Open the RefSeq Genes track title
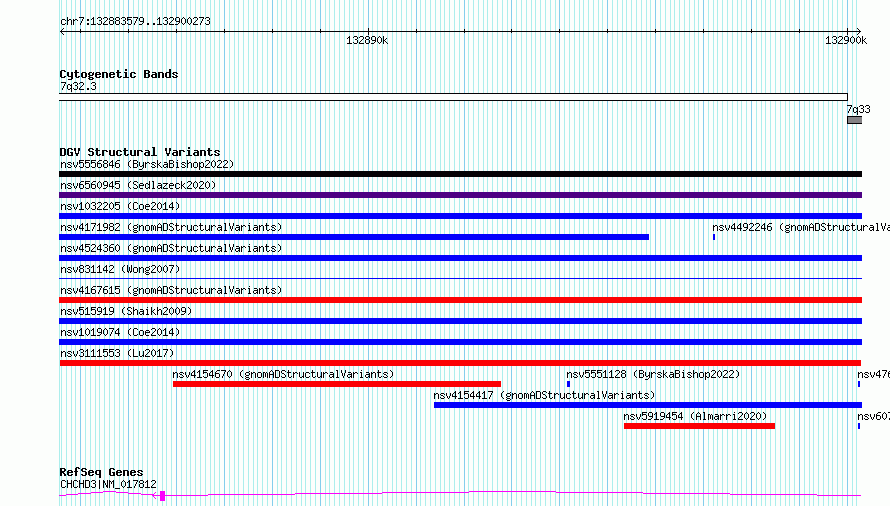The height and width of the screenshot is (506, 890). click(x=101, y=472)
